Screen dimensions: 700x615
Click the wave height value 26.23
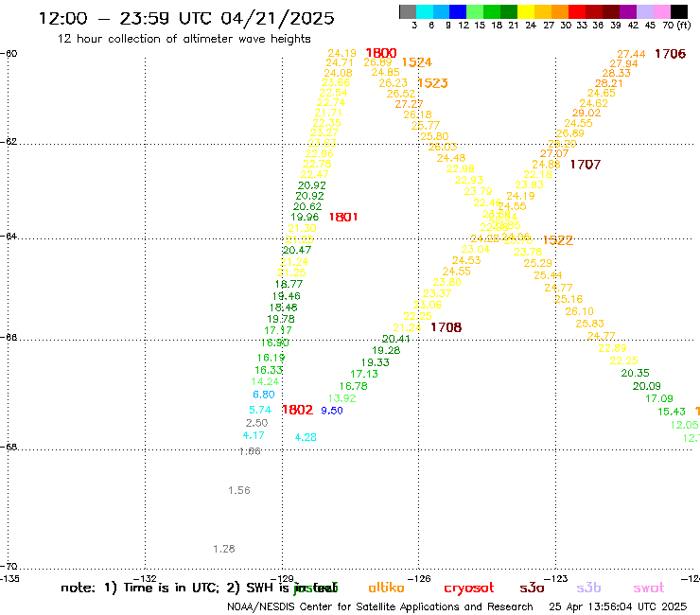394,83
